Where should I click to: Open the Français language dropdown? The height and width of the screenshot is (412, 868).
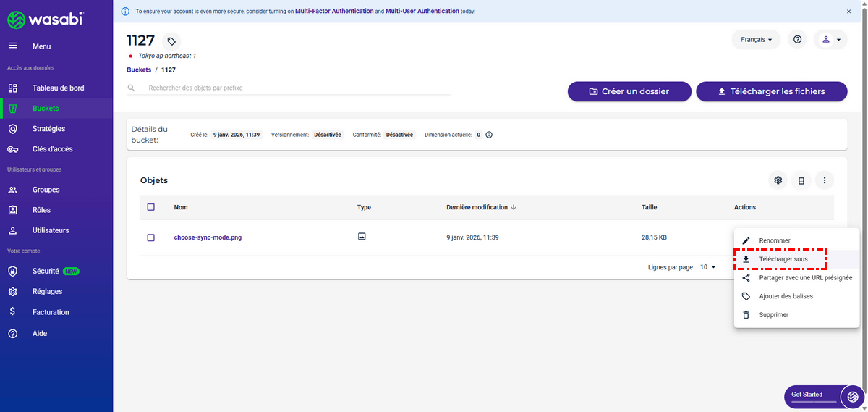click(x=756, y=40)
